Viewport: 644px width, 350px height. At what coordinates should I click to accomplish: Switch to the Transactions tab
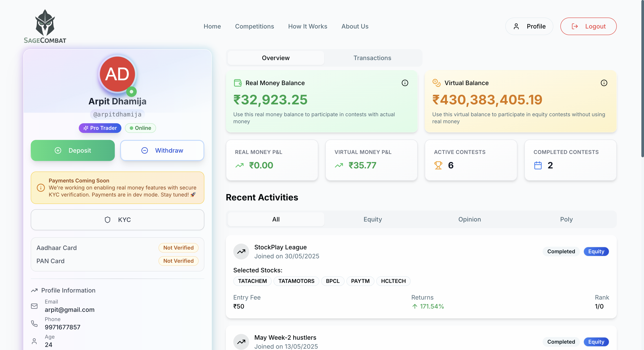[x=372, y=58]
